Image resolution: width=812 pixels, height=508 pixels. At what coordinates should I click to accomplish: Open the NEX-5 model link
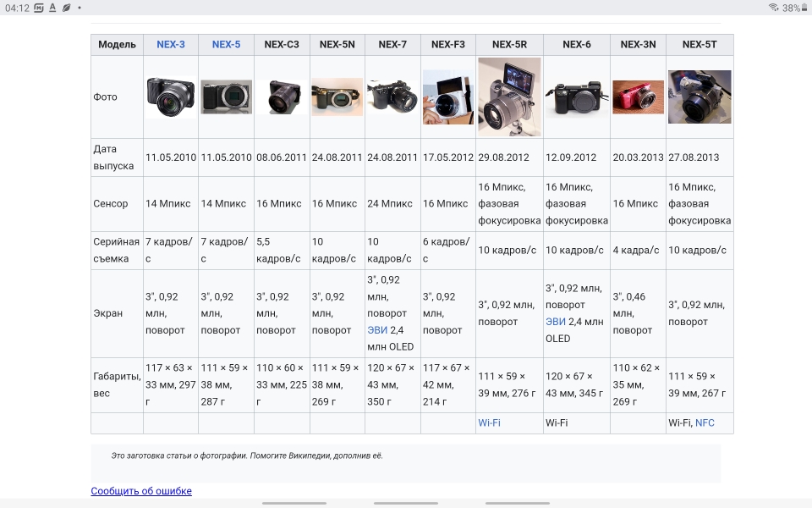[x=226, y=45]
